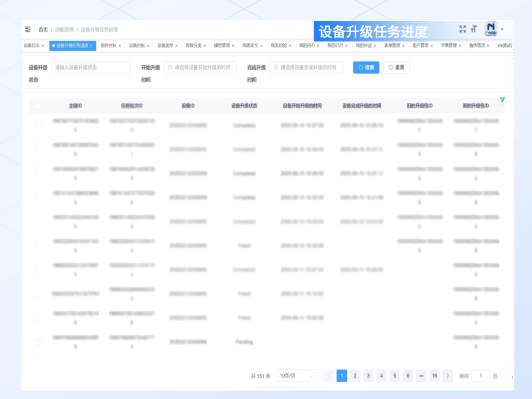Click the 设备升级状态 input field
Viewport: 532px width, 399px height.
(91, 67)
